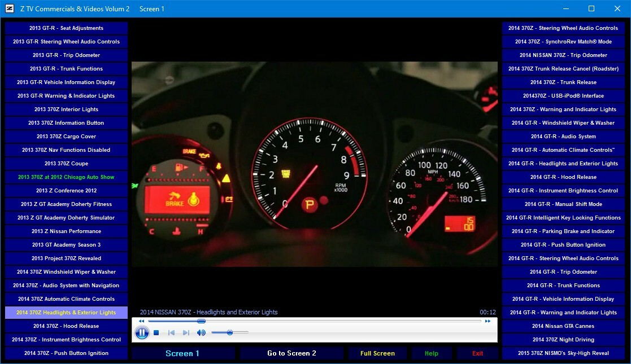This screenshot has width=631, height=364.
Task: Mute the speaker volume icon
Action: click(x=201, y=333)
